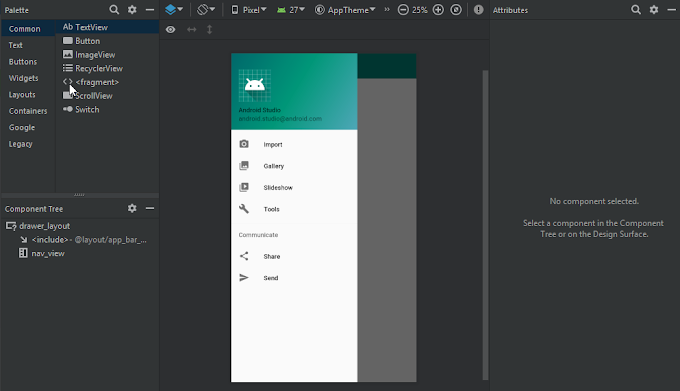This screenshot has width=680, height=391.
Task: Open Palette settings gear
Action: pyautogui.click(x=132, y=10)
